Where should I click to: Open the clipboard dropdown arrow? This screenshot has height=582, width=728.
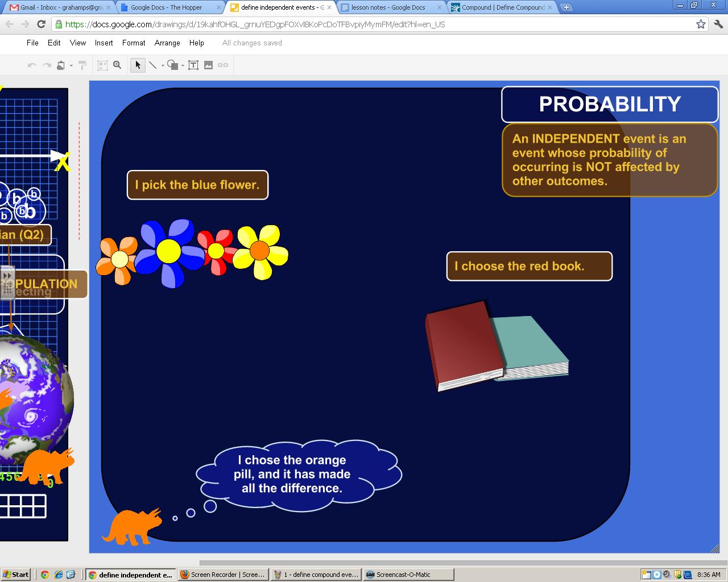click(x=71, y=66)
